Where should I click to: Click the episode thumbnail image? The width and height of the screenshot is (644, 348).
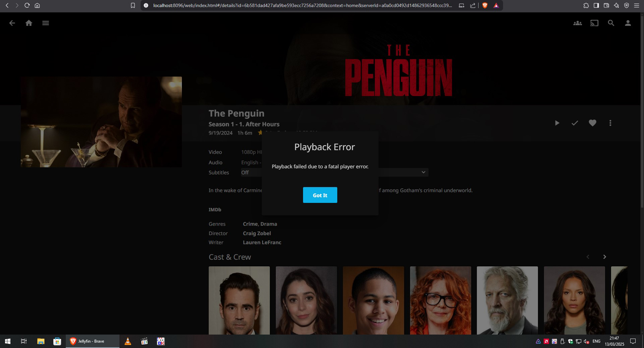click(x=101, y=122)
